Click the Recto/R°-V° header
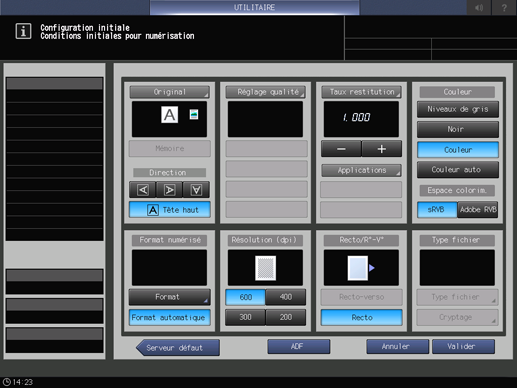 click(361, 240)
